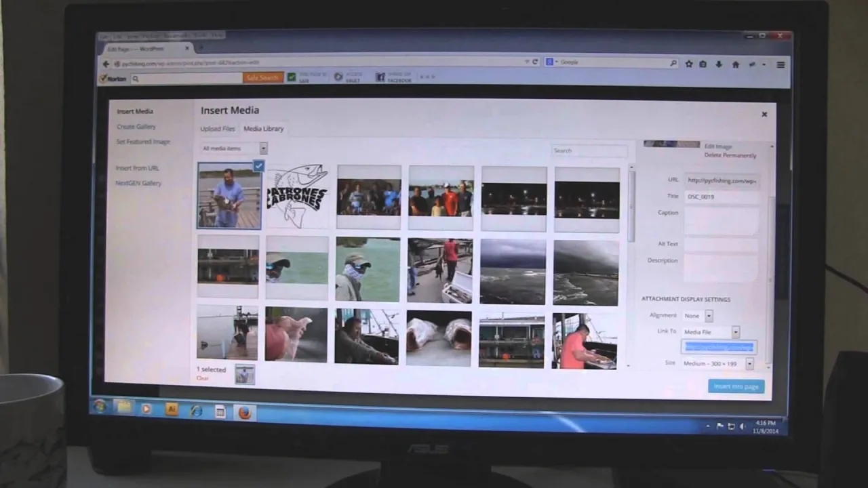Click the highlighted link URL field
The width and height of the screenshot is (868, 488).
click(x=719, y=347)
